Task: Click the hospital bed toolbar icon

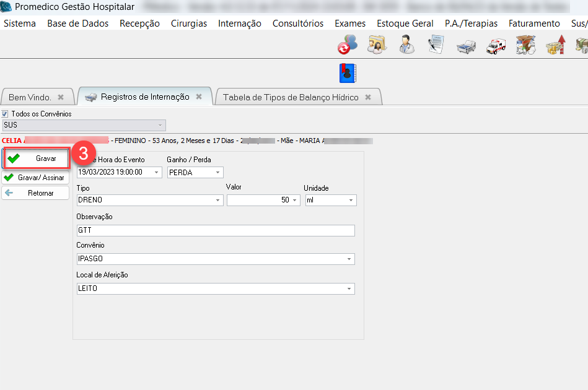Action: point(466,46)
